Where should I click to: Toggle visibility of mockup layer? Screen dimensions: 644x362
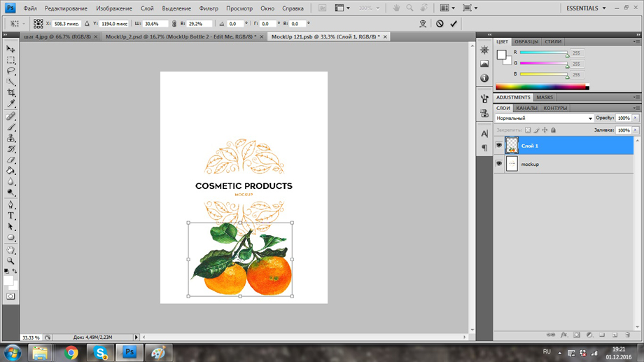[498, 164]
